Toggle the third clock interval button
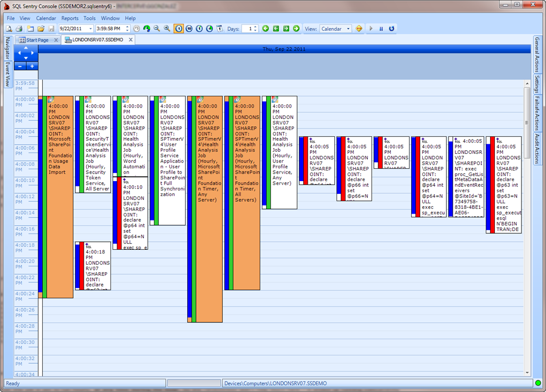Screen dimensions: 546x392 pyautogui.click(x=199, y=29)
